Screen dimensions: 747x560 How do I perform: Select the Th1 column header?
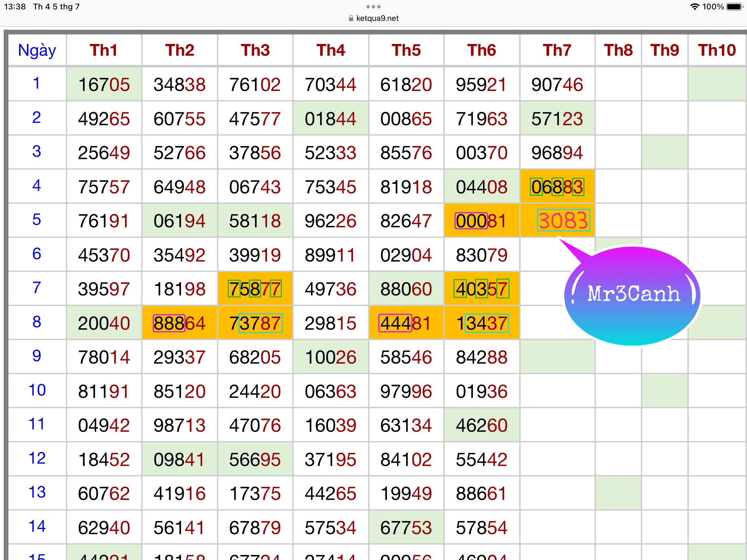point(104,50)
